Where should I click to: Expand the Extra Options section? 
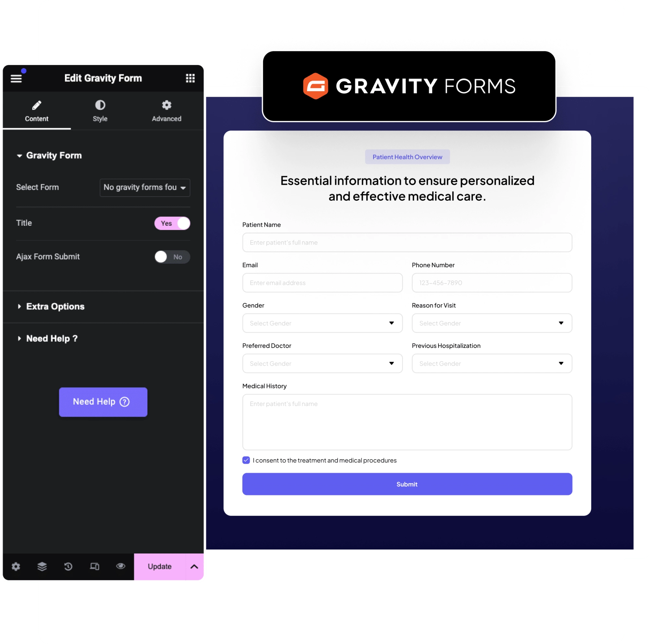point(55,306)
